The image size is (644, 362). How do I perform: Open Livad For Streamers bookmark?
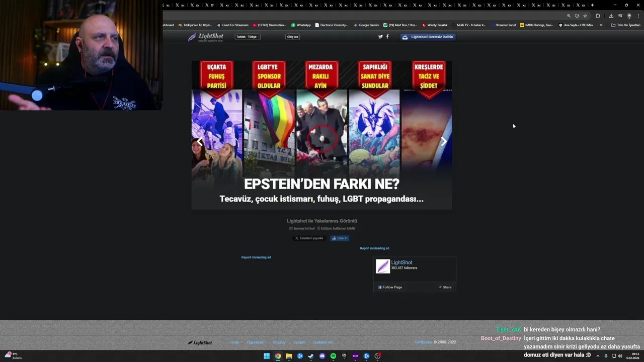(233, 25)
